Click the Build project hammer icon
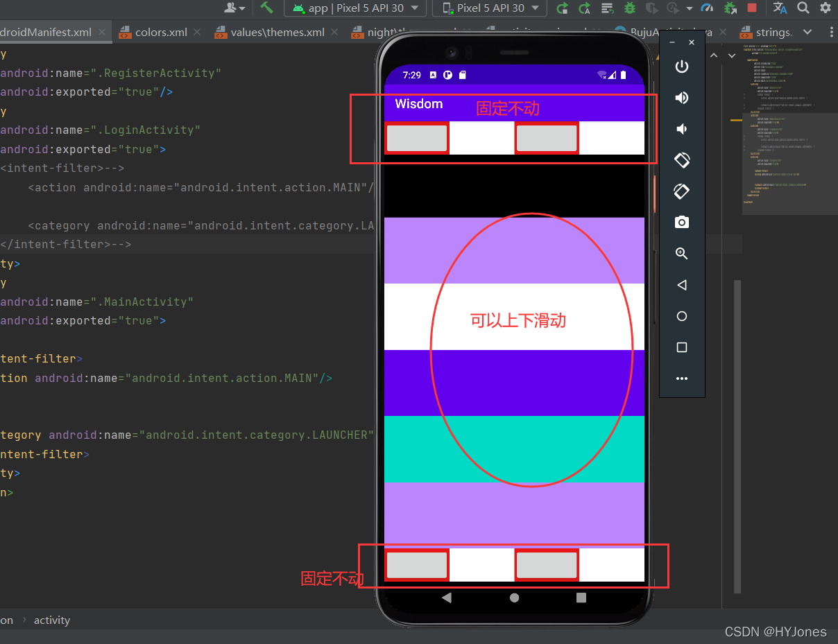The width and height of the screenshot is (838, 644). point(267,8)
